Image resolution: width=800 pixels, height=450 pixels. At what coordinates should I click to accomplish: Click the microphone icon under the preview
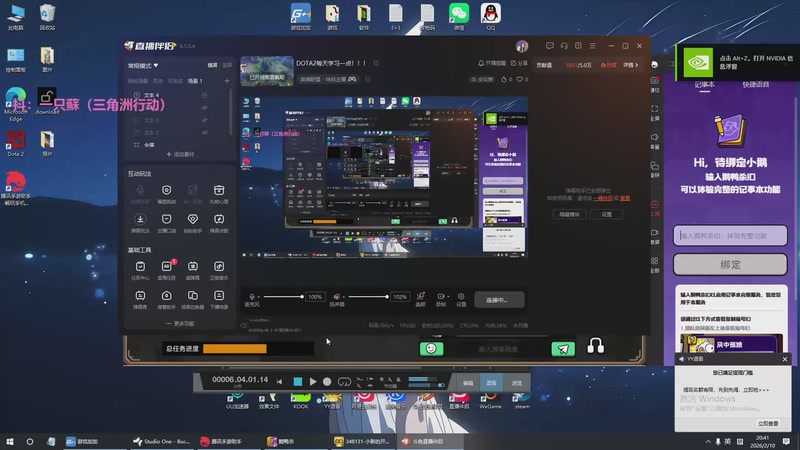click(x=252, y=296)
